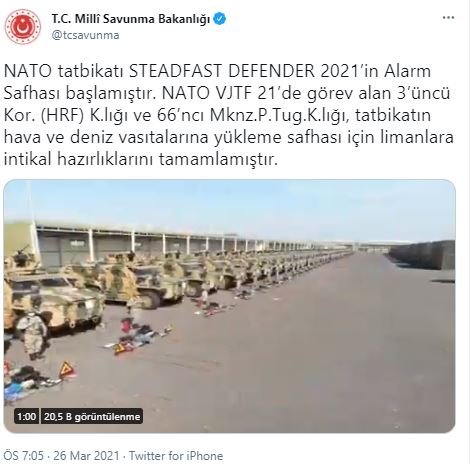Click the red ministry emblem profile avatar
Image resolution: width=471 pixels, height=464 pixels.
click(23, 27)
